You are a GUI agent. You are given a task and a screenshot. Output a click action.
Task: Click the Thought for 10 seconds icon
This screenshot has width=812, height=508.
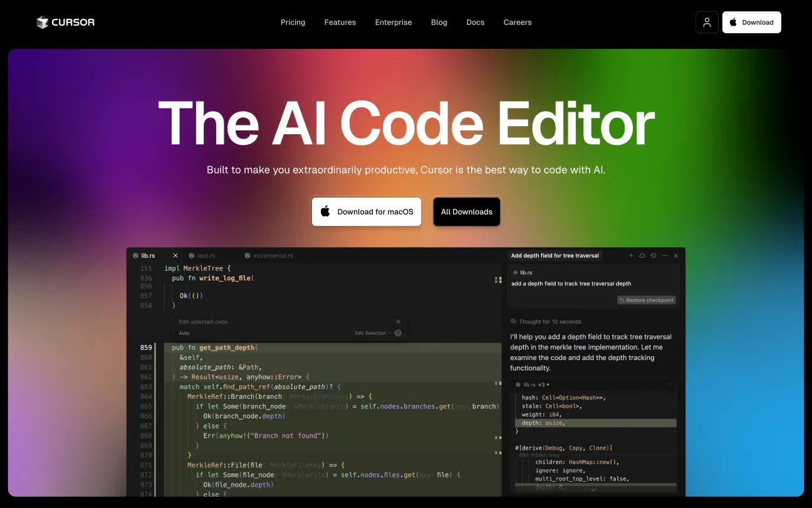tap(514, 322)
